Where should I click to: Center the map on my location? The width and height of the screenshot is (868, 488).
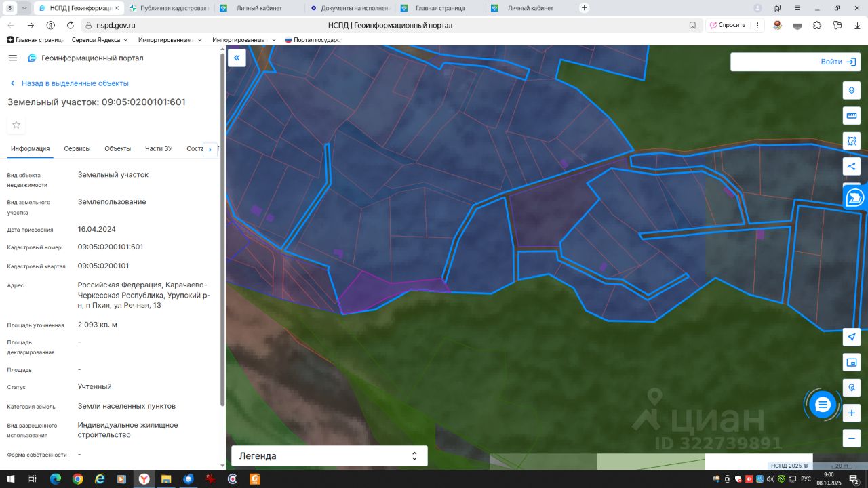pos(852,337)
